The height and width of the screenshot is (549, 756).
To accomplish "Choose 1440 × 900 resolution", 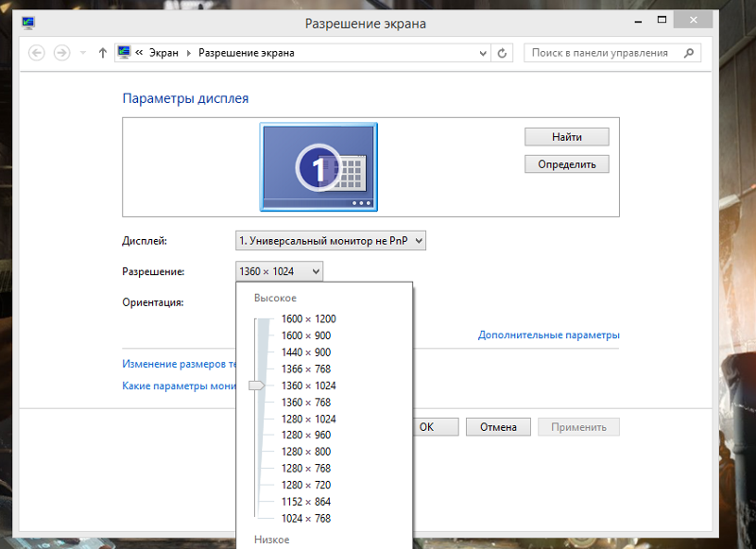I will 306,352.
